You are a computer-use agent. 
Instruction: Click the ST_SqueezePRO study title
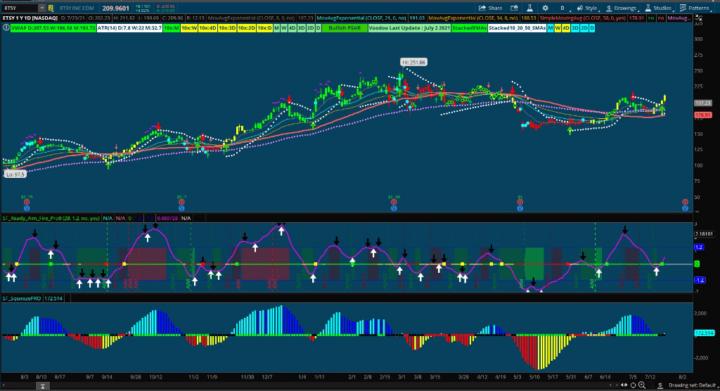tap(23, 298)
